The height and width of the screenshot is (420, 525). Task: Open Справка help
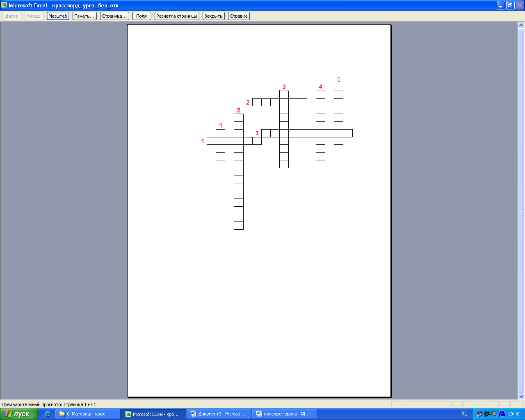[239, 16]
